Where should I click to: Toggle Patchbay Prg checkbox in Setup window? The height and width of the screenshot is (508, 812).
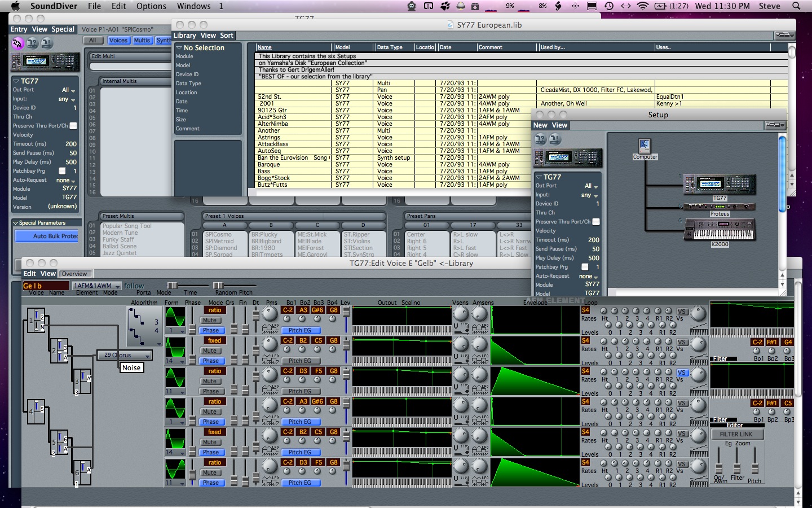(x=585, y=267)
